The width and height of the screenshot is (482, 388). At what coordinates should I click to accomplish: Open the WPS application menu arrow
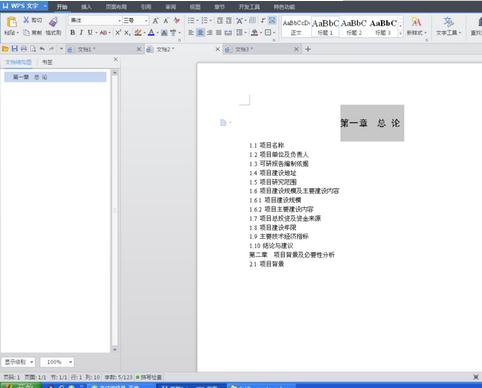click(45, 6)
